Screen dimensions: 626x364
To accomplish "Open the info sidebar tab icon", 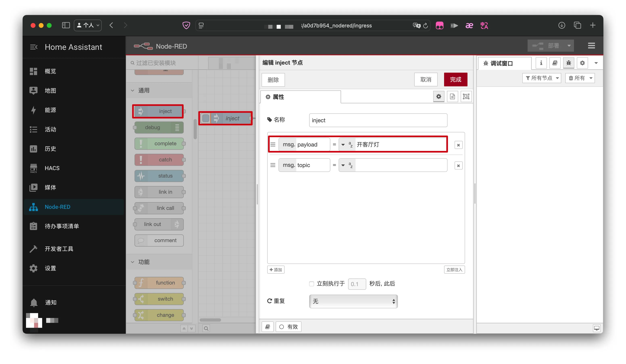I will click(541, 63).
